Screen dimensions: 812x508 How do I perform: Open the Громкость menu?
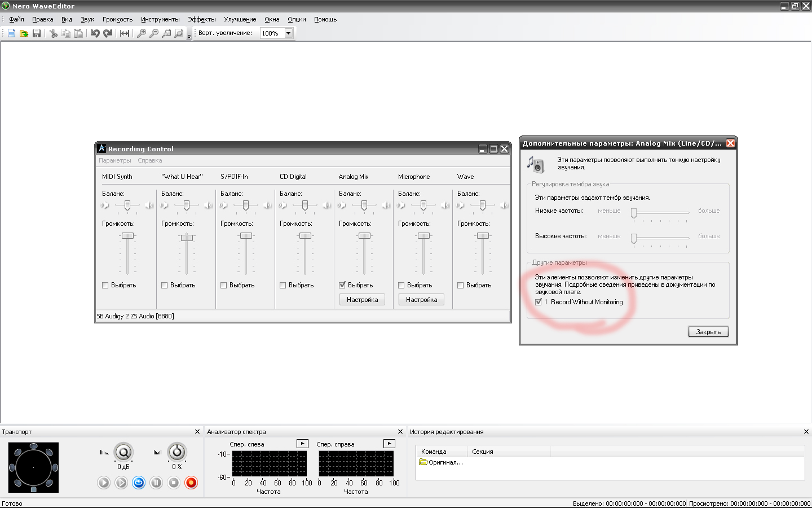pos(117,19)
